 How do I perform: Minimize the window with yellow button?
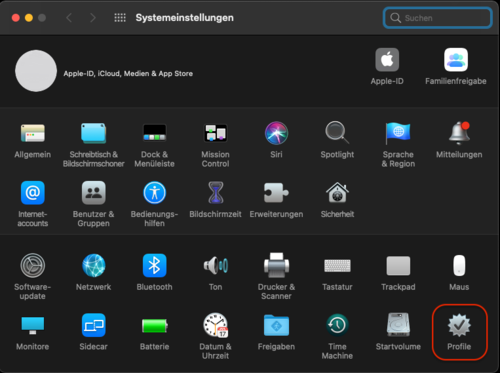(x=29, y=18)
